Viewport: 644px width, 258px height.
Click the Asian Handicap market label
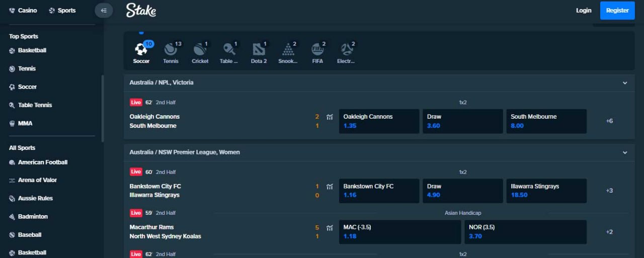[x=462, y=213]
